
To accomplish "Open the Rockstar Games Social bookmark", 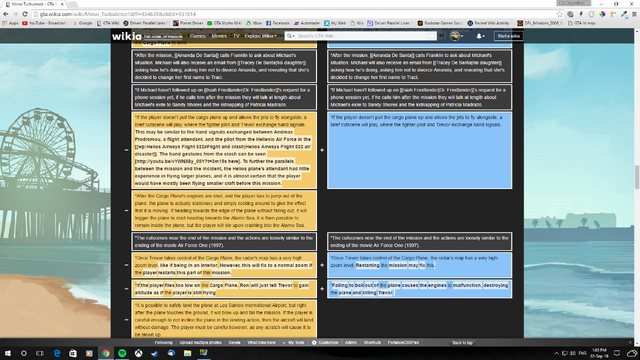I will tap(440, 23).
